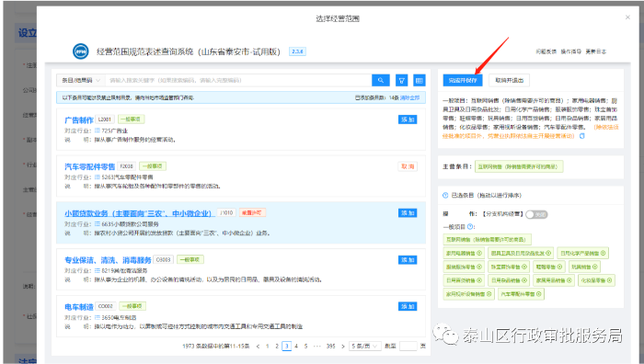Click the pagination ellipsis to skip pages
Viewport: 644px width, 364px height.
317,347
